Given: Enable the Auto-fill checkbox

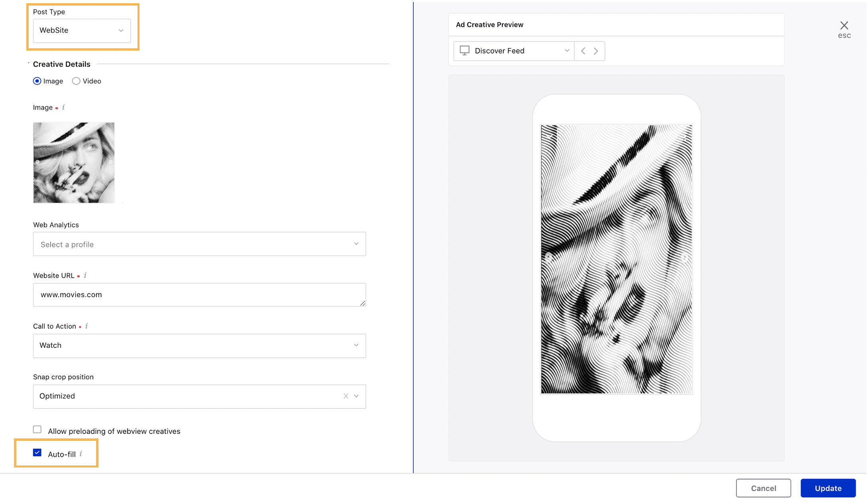Looking at the screenshot, I should point(37,453).
